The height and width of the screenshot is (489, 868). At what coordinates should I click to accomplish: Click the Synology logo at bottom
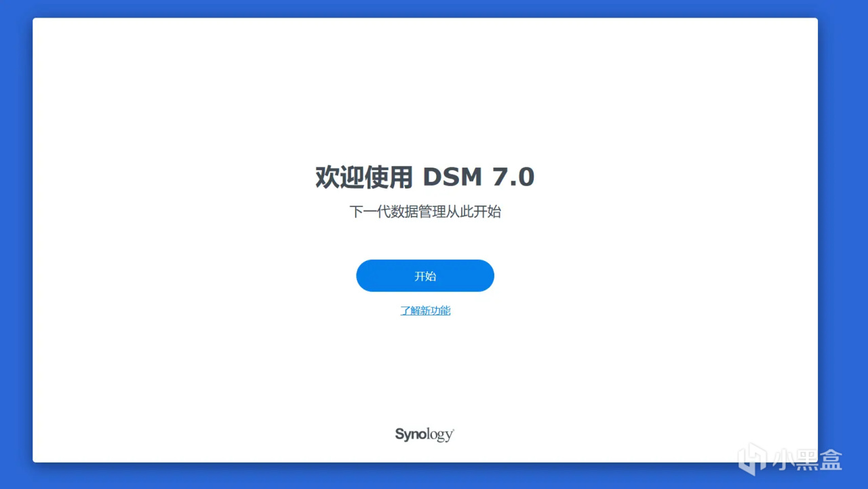coord(425,435)
